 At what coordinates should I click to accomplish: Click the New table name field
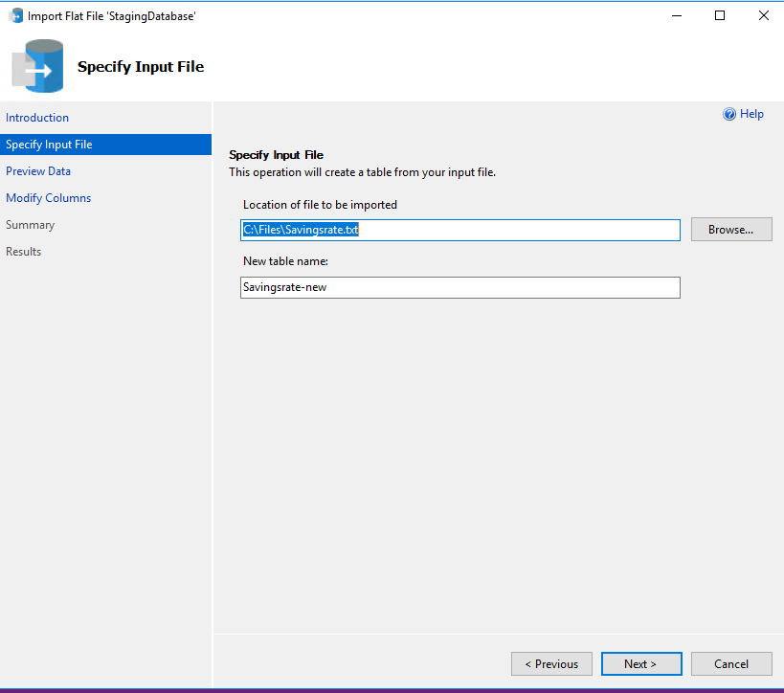pos(460,287)
